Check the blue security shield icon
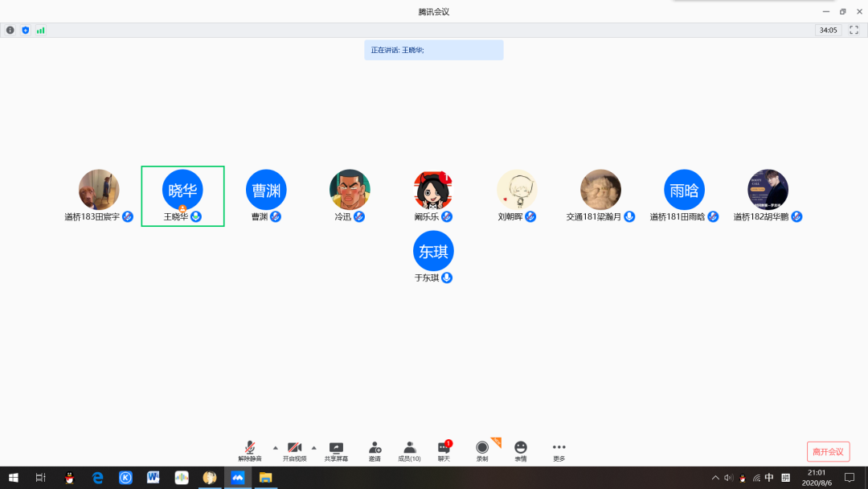 pos(25,30)
